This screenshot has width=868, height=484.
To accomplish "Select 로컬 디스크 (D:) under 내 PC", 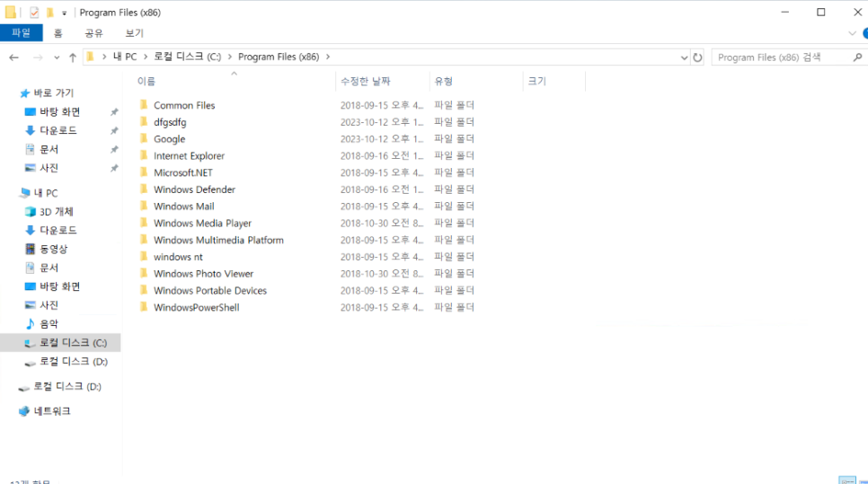I will pos(72,361).
